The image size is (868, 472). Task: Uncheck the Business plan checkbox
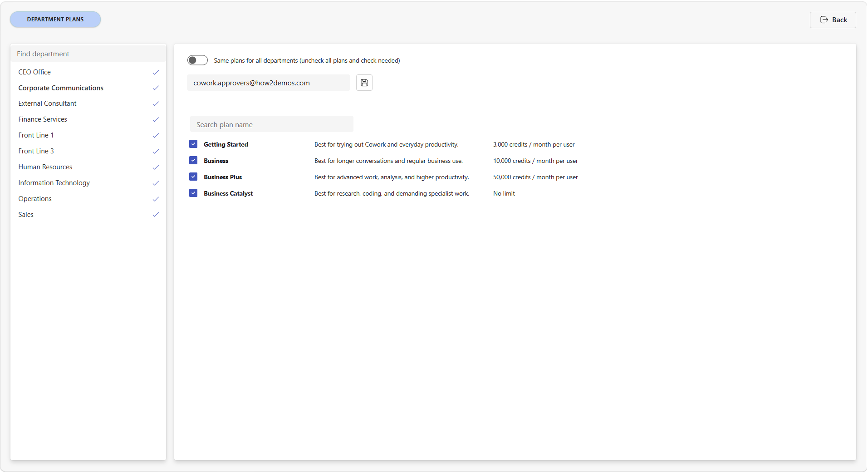click(193, 160)
